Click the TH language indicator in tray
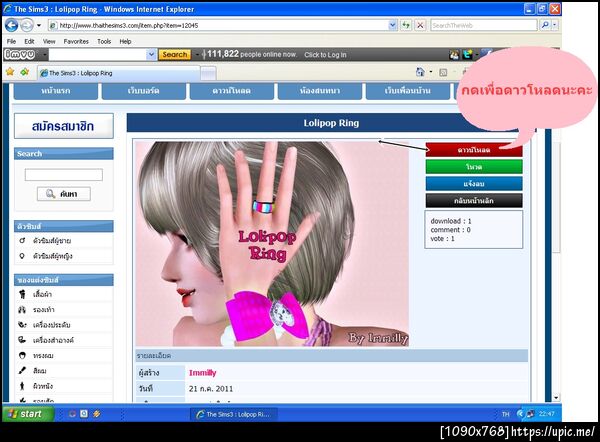 506,414
